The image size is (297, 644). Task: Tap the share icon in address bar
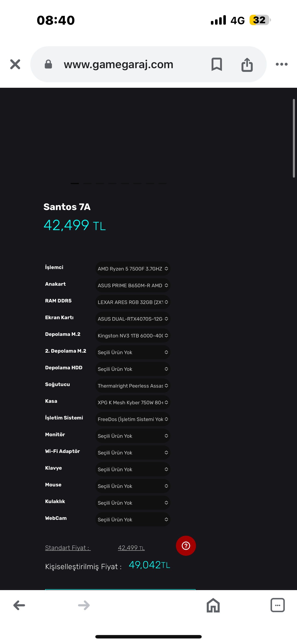pos(247,64)
